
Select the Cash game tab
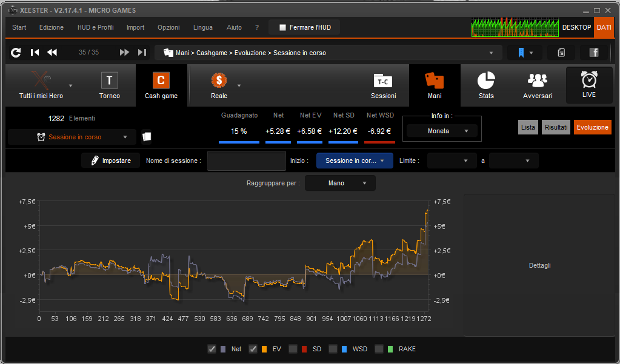tap(161, 85)
